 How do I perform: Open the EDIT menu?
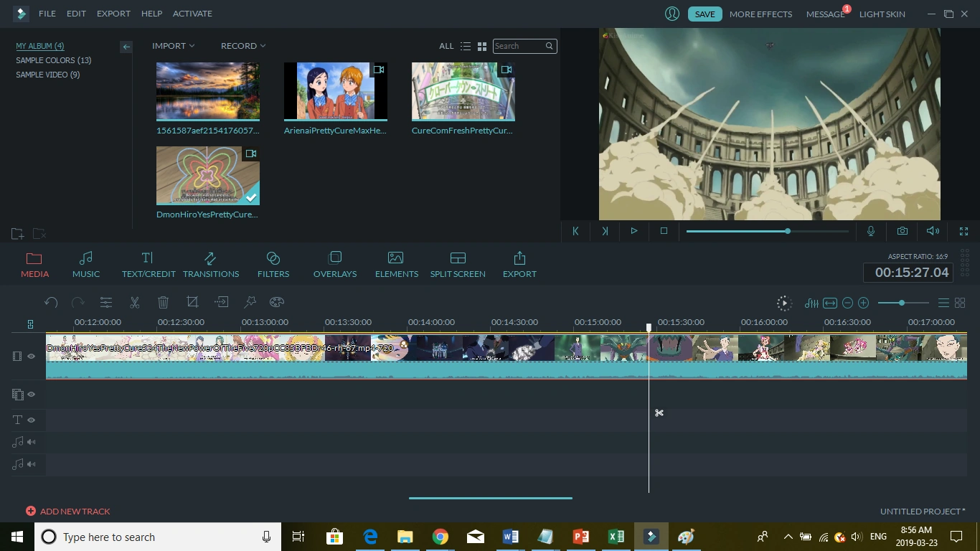point(76,14)
